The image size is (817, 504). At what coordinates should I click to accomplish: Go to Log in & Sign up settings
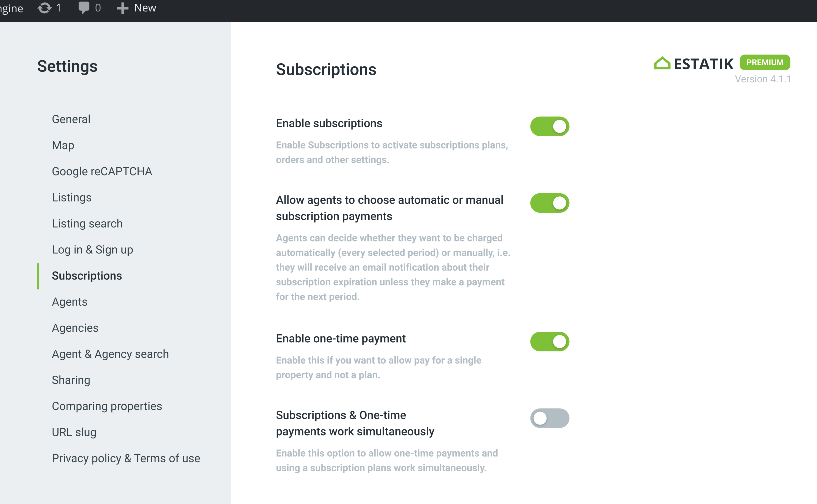pos(92,250)
